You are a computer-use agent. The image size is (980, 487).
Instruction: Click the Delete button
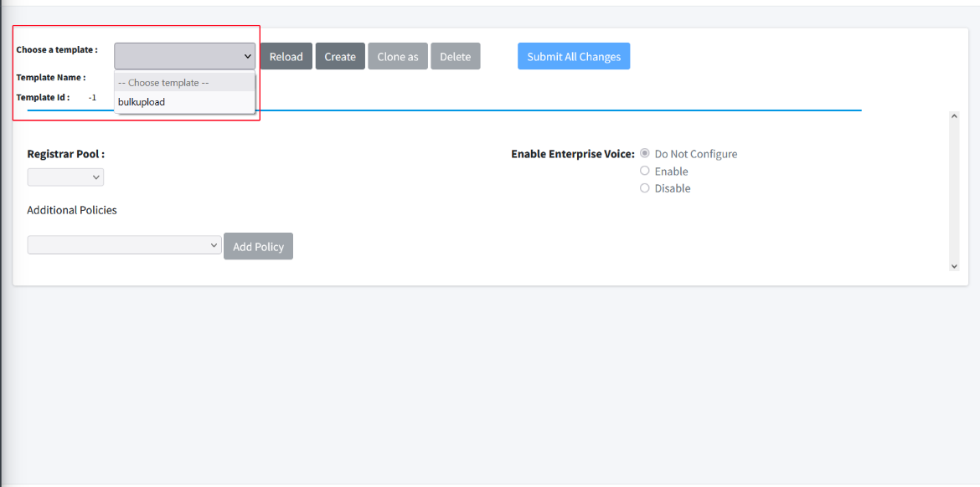pos(455,55)
